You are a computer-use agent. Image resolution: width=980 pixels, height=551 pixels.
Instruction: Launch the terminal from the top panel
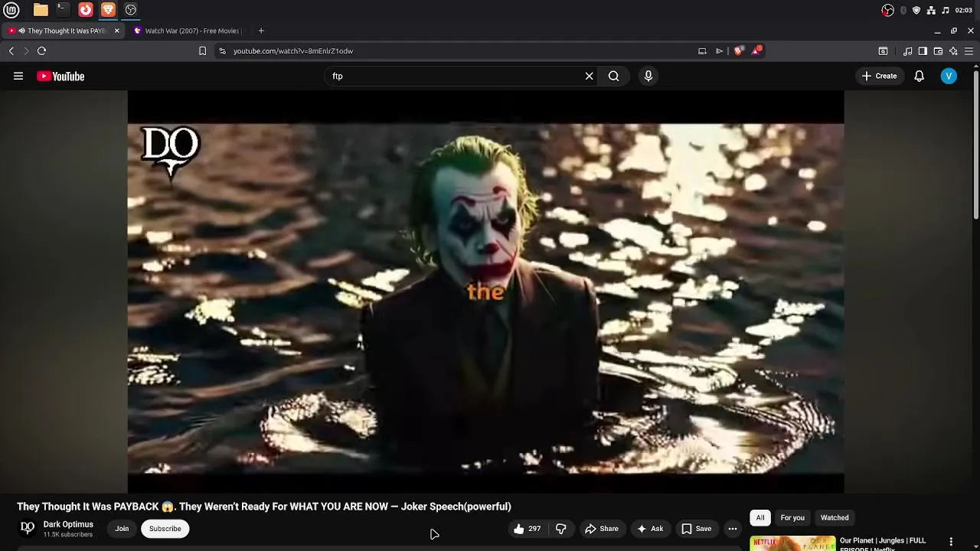pos(63,10)
